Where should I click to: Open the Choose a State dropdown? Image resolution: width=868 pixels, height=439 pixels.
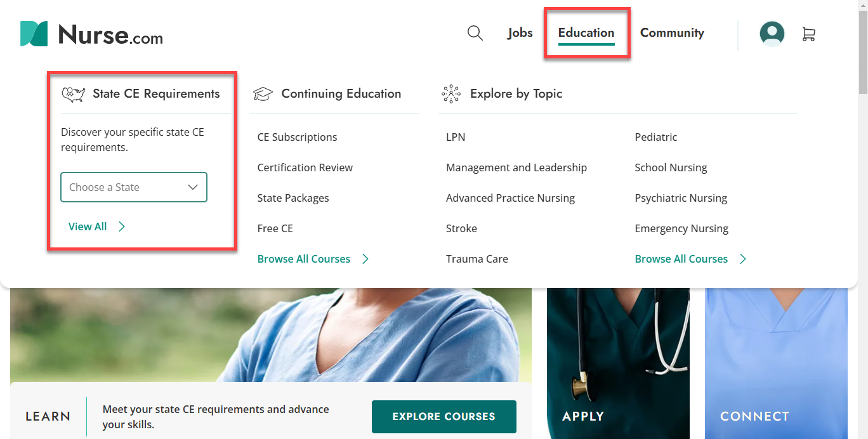pos(133,187)
